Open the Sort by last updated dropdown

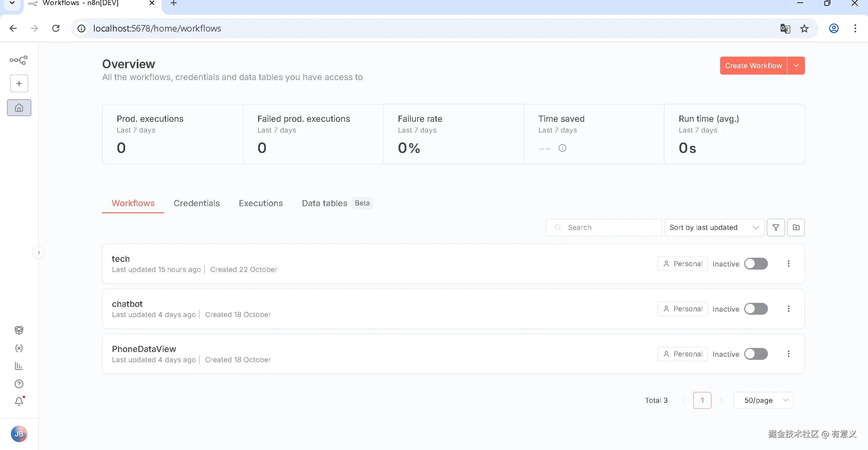tap(714, 228)
